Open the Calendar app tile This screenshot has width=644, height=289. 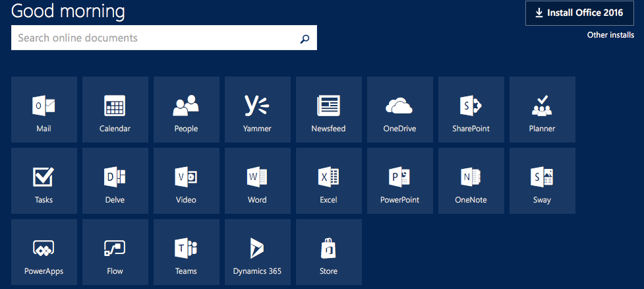(x=115, y=110)
